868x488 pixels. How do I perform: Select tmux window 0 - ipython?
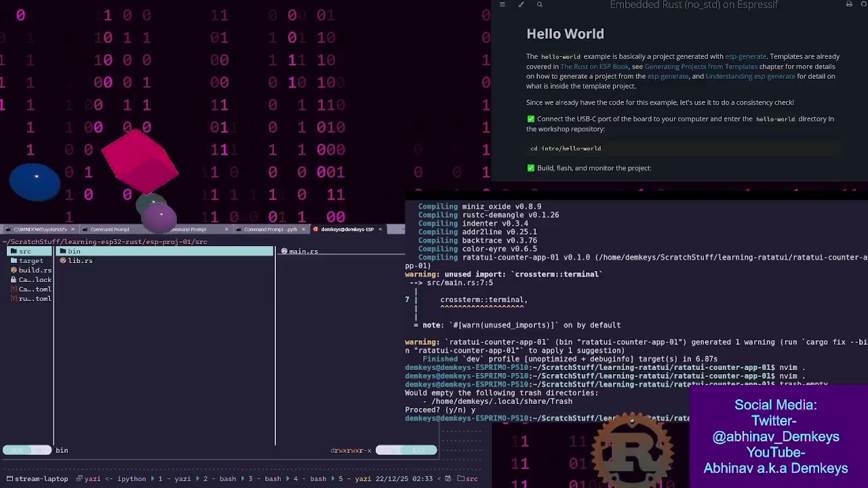125,479
